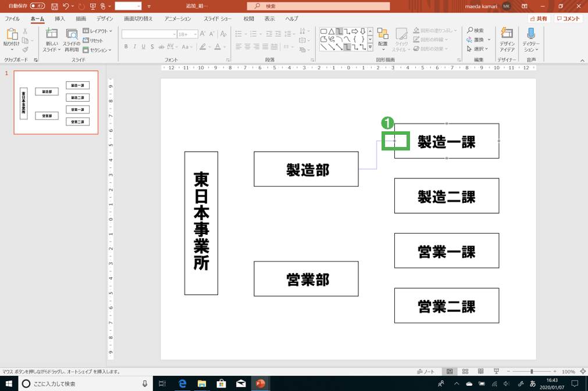Open the セクション dropdown

(x=98, y=50)
